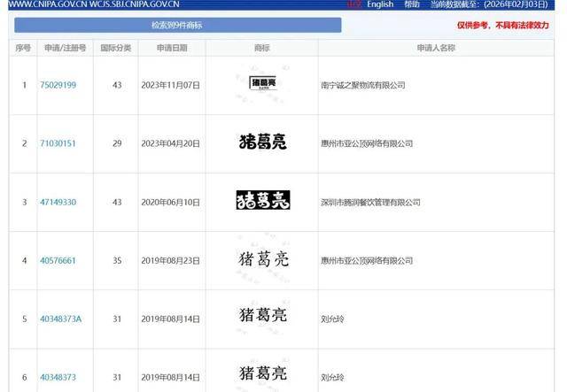Viewport: 567px width, 392px height.
Task: Switch site language to English
Action: point(380,4)
